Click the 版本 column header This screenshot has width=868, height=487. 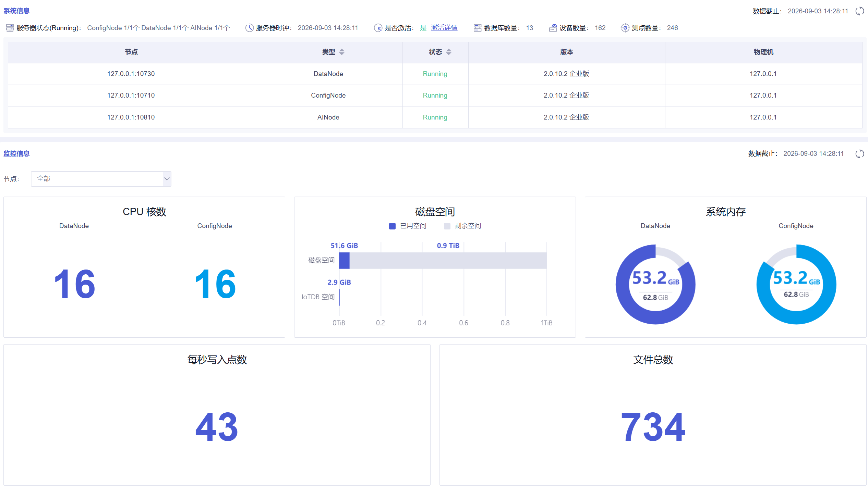(x=566, y=52)
